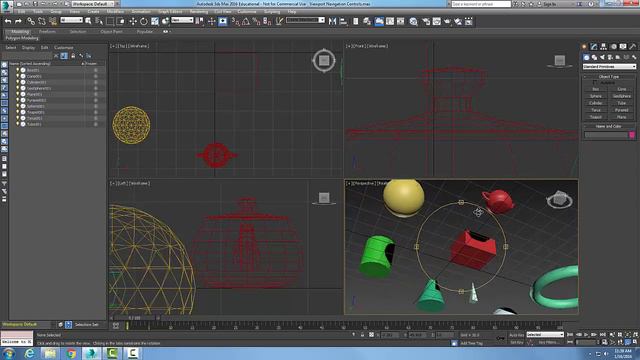Activate the Select Object tool
Screen dimensions: 640x360
point(88,21)
